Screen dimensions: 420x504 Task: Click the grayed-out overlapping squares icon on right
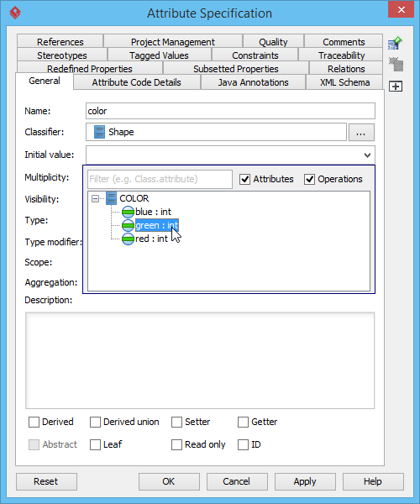[396, 64]
